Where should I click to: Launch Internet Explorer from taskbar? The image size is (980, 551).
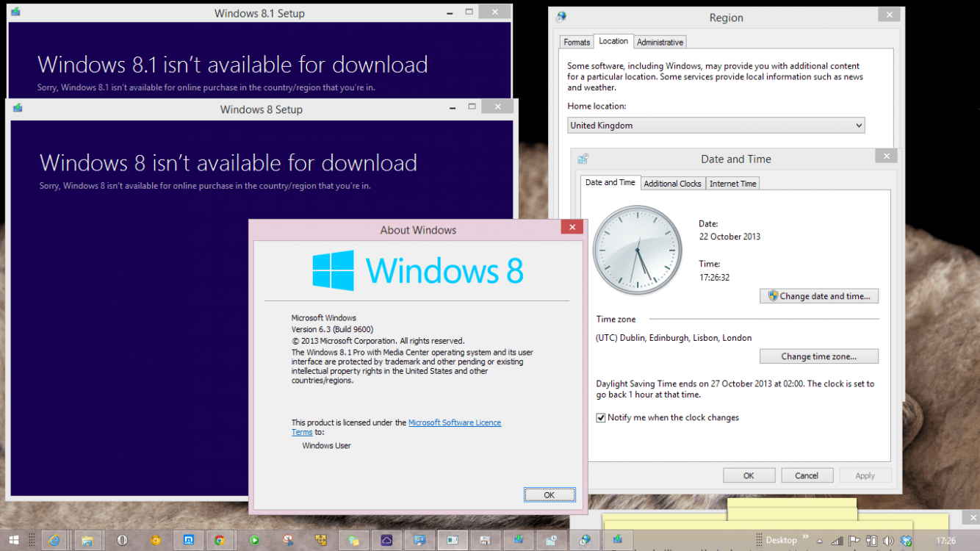(x=54, y=540)
